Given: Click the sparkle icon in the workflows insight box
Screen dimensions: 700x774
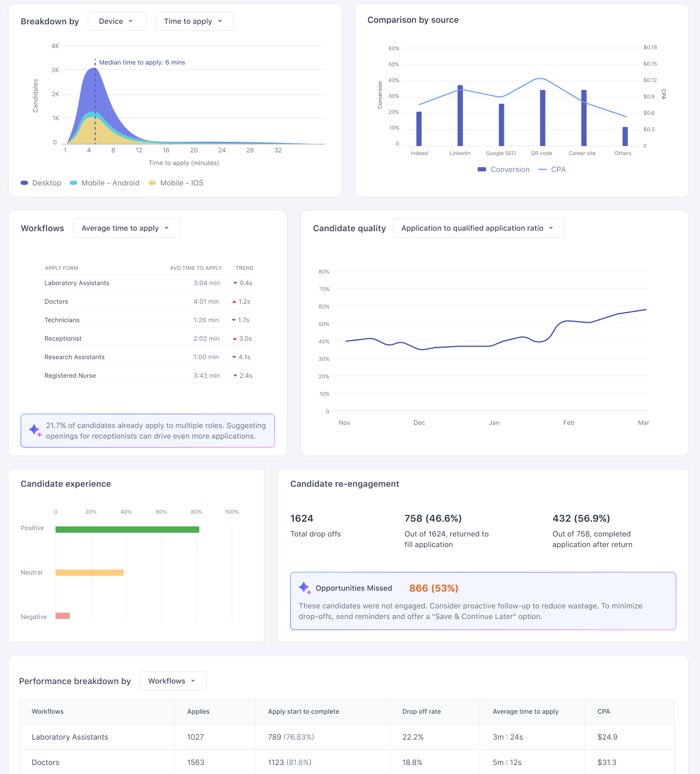Looking at the screenshot, I should coord(35,431).
